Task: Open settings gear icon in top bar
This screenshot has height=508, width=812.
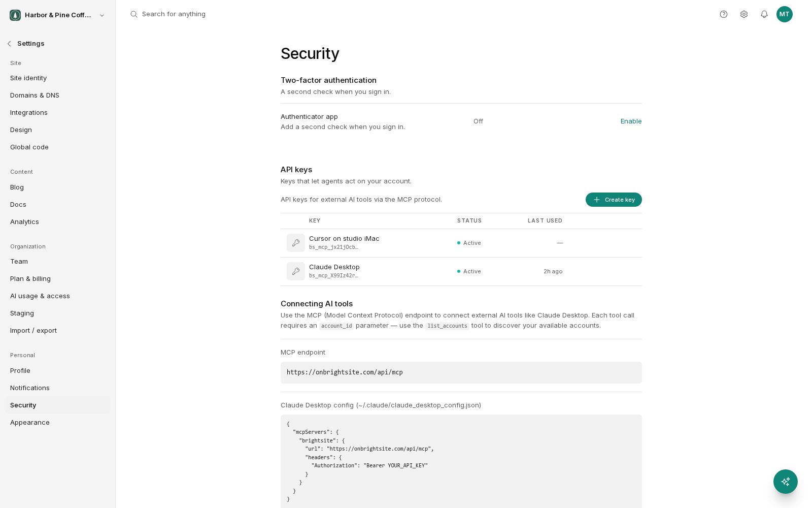Action: [x=744, y=14]
